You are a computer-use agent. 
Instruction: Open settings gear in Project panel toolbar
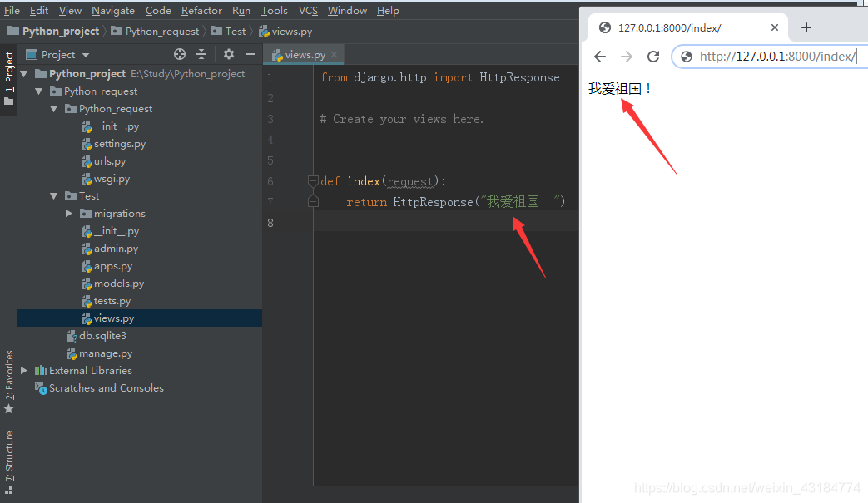(227, 54)
